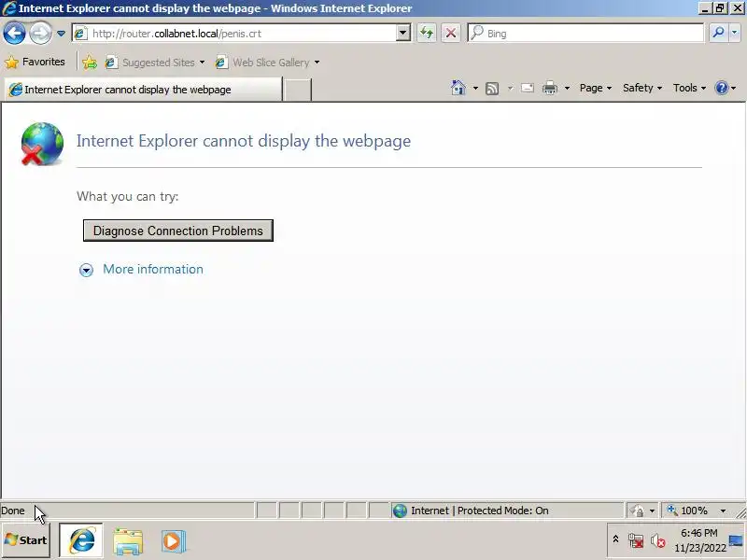This screenshot has width=747, height=560.
Task: Click Internet Explorer taskbar icon
Action: pyautogui.click(x=81, y=541)
